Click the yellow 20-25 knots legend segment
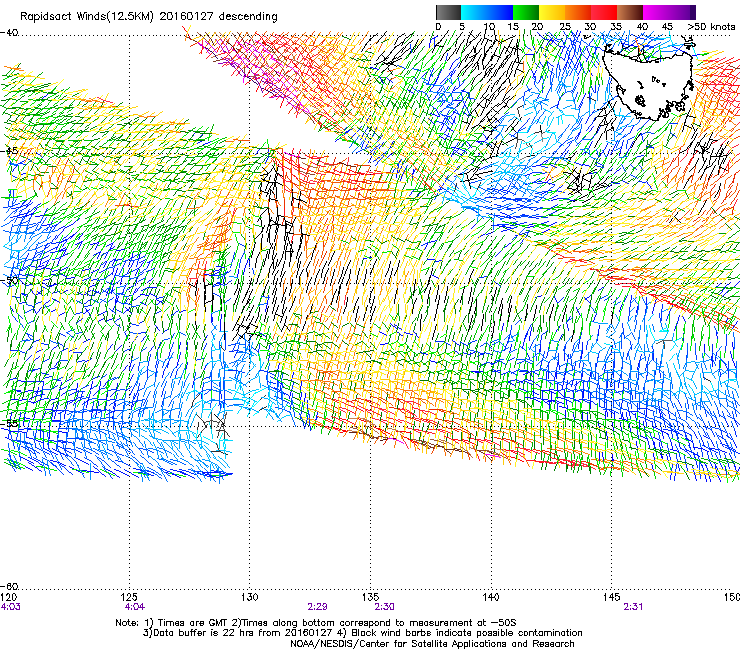Image resolution: width=740 pixels, height=650 pixels. point(552,12)
